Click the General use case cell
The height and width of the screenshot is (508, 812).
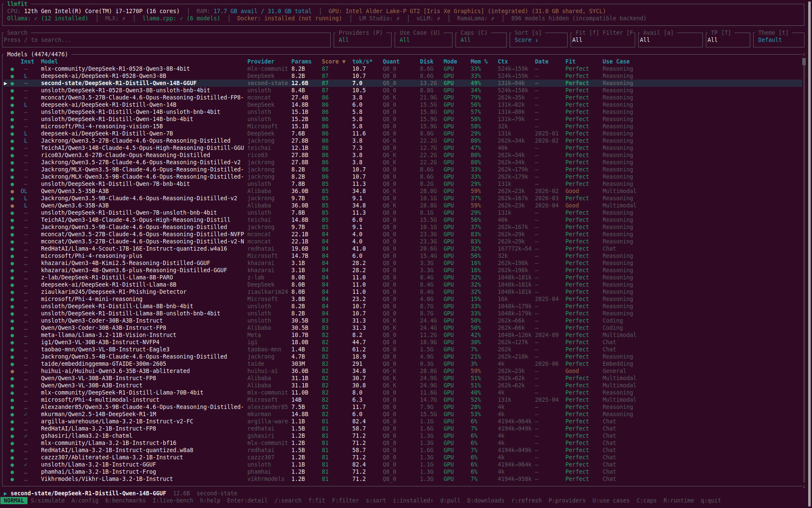pos(614,371)
